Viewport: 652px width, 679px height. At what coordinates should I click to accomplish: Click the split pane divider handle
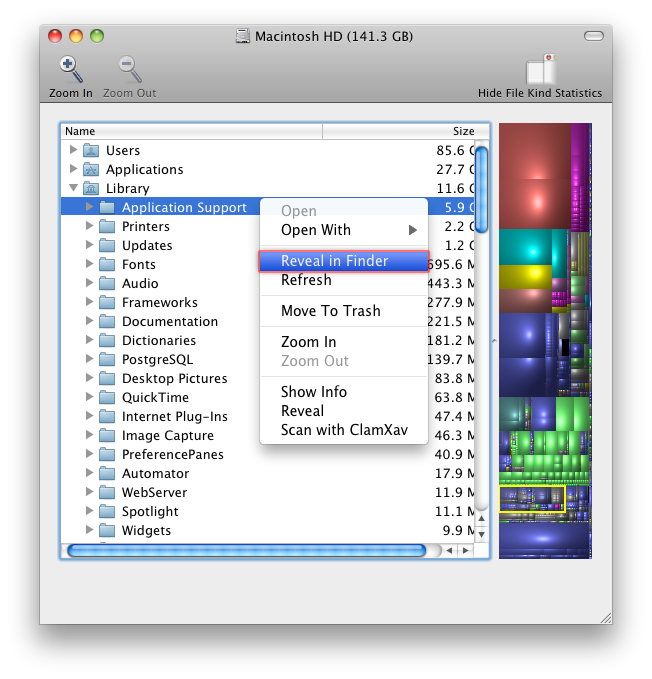494,341
